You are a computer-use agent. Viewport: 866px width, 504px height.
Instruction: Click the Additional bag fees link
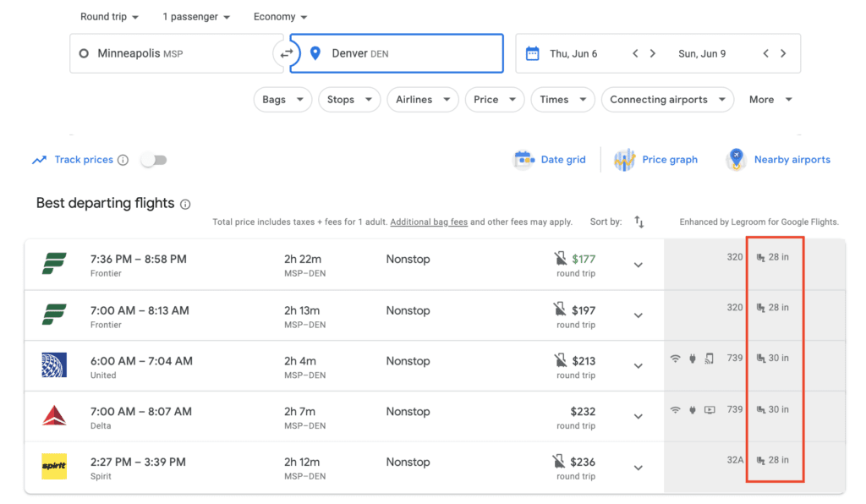click(429, 222)
